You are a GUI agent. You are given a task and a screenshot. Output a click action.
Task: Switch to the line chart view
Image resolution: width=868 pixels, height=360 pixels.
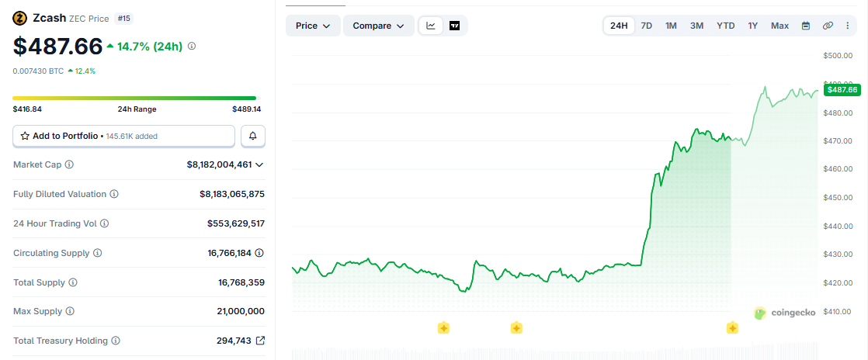[x=431, y=26]
